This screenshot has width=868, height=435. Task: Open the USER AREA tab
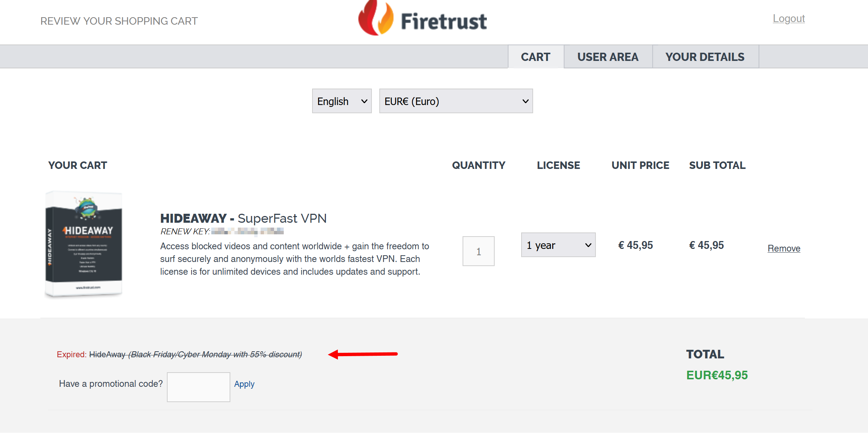[608, 57]
